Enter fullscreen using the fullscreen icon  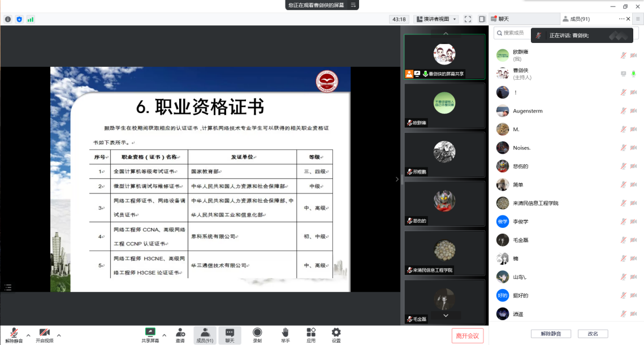468,19
